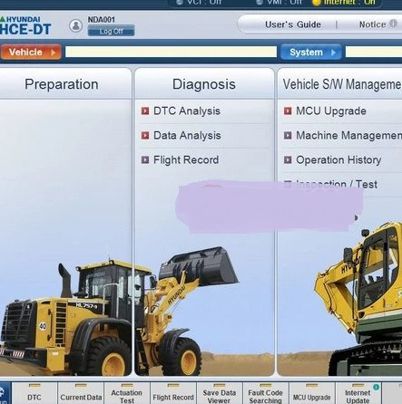Screen dimensions: 402x404
Task: Click Fault Code Searching in bottom toolbar
Action: (x=265, y=393)
